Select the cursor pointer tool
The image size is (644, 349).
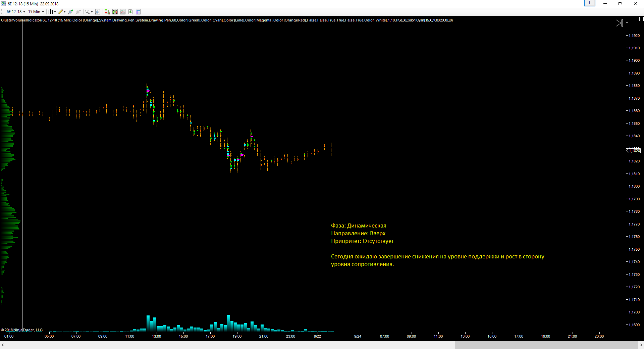(87, 12)
